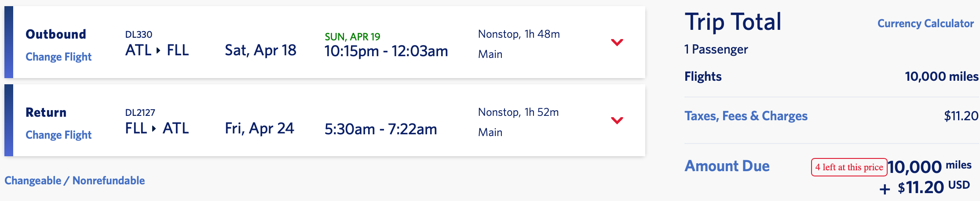Viewport: 980px width, 201px height.
Task: Select flight number DL2127
Action: (x=140, y=113)
